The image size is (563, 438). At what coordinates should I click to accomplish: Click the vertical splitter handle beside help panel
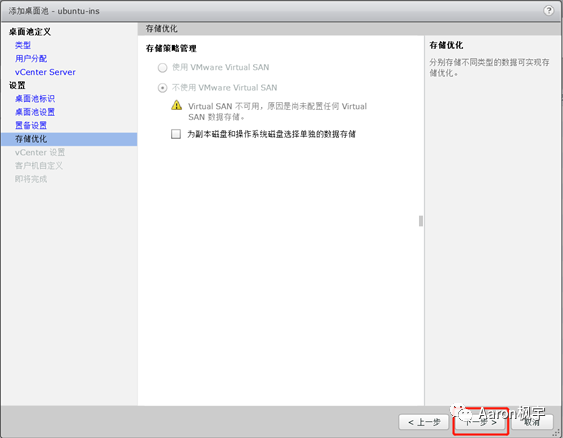click(421, 221)
